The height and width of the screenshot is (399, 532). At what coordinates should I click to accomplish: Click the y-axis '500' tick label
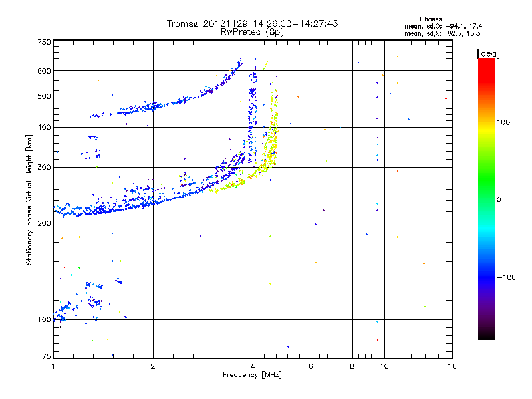pos(44,96)
